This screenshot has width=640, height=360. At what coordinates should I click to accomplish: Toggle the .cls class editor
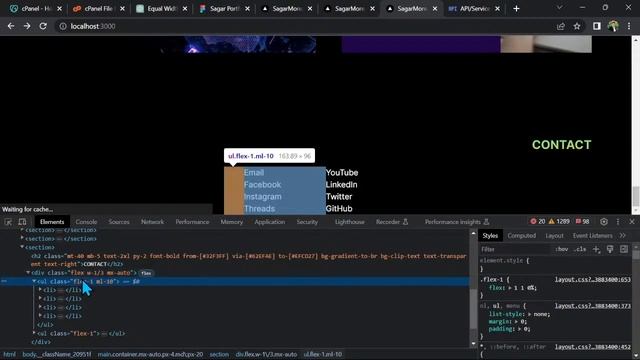pyautogui.click(x=580, y=249)
